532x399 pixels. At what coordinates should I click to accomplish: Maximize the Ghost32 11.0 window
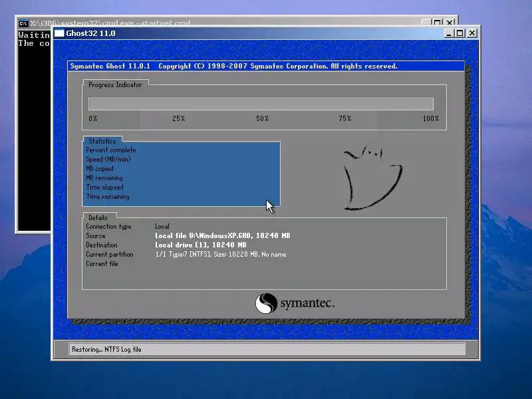(460, 33)
